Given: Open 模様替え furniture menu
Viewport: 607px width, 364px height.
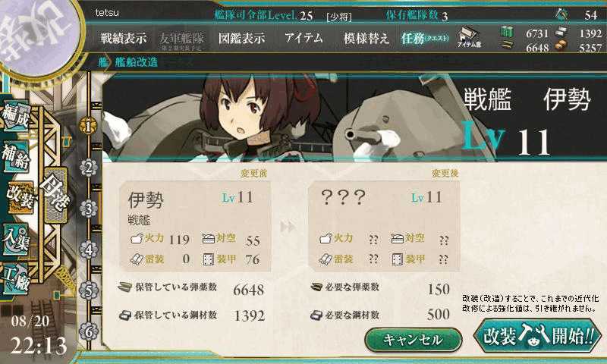Looking at the screenshot, I should [366, 38].
